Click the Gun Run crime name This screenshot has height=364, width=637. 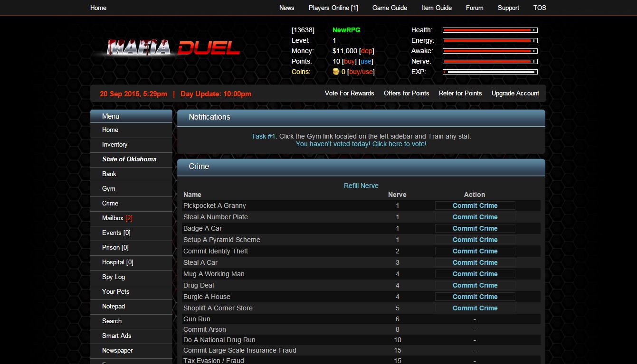click(197, 319)
